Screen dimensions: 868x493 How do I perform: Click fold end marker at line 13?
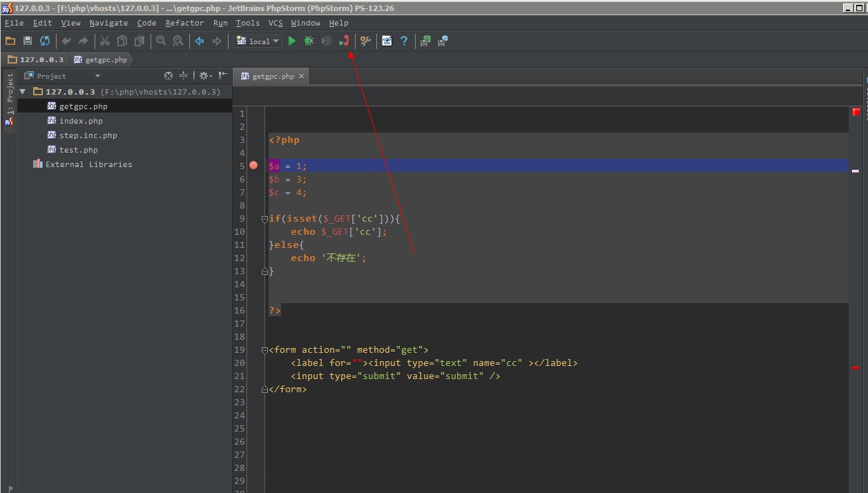264,271
